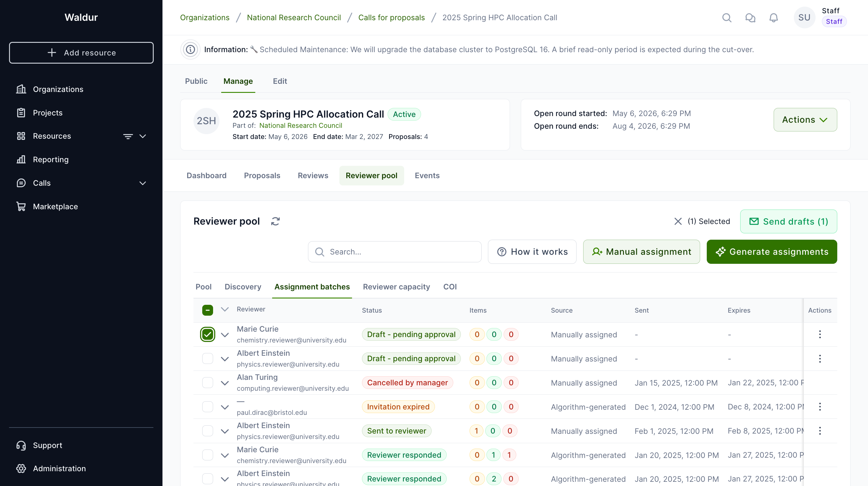
Task: Uncheck the Marie Curie draft batch checkbox
Action: point(208,334)
